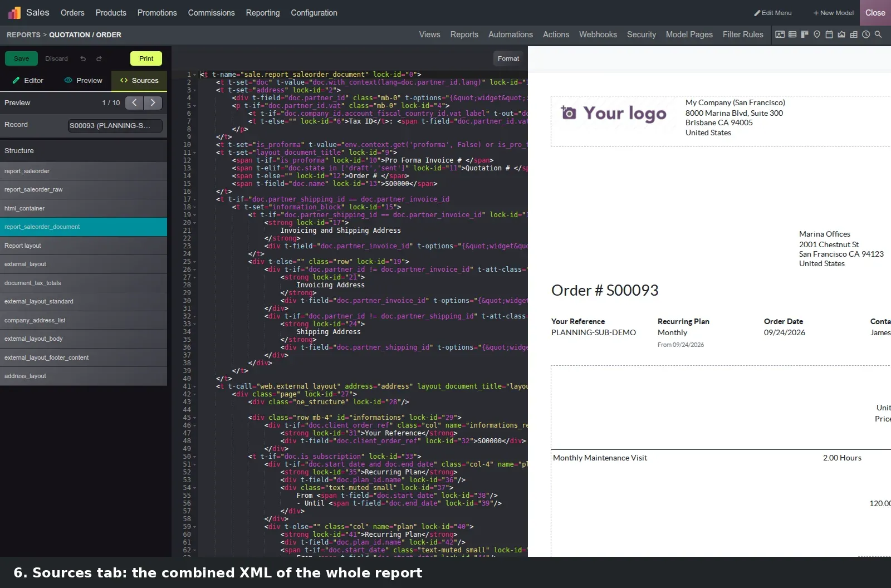Switch to the Editor tab
891x588 pixels.
(28, 81)
